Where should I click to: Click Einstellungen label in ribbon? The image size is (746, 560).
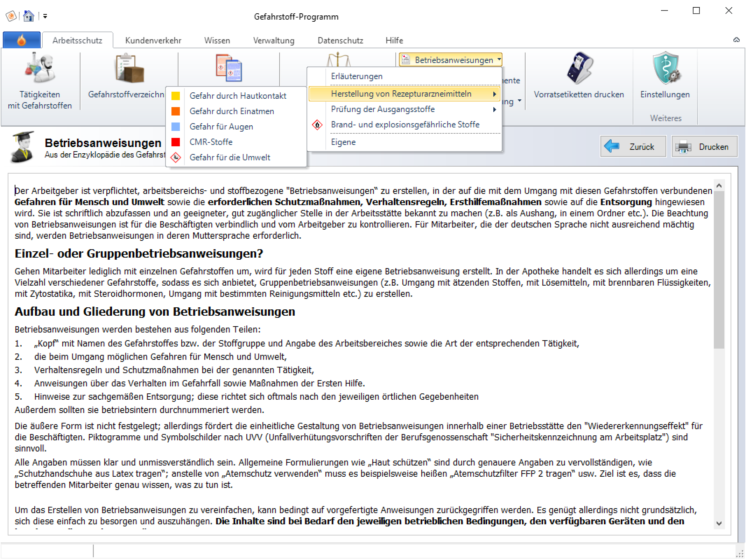(x=665, y=94)
